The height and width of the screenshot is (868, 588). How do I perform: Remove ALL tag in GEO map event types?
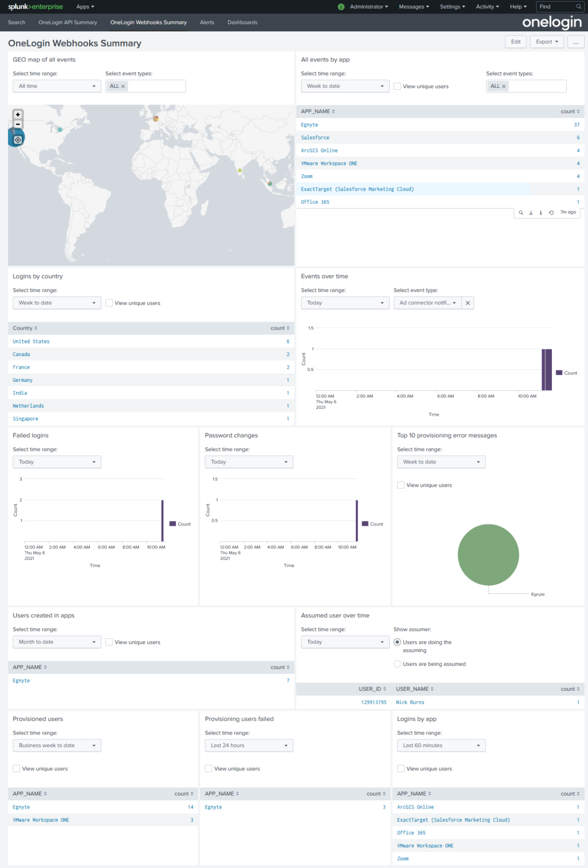tap(123, 86)
